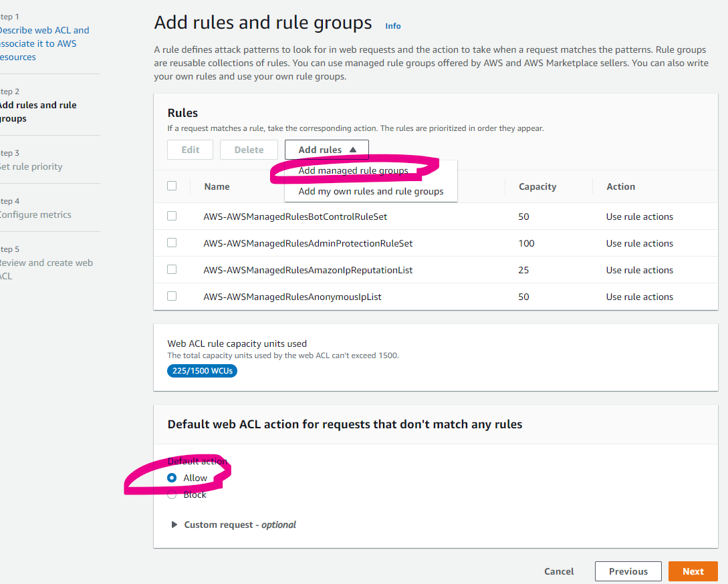Choose Add managed rule groups
The width and height of the screenshot is (728, 584).
tap(354, 171)
